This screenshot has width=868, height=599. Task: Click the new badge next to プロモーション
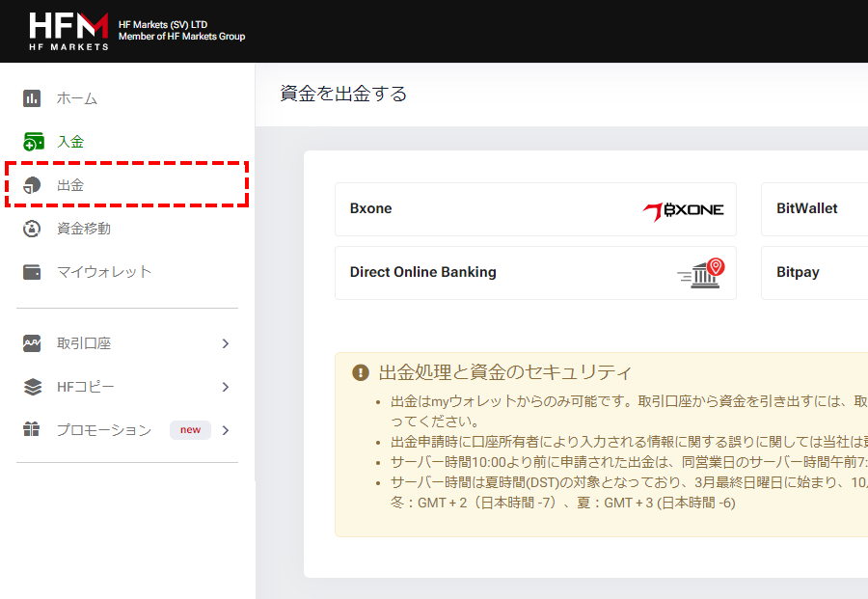[x=190, y=429]
